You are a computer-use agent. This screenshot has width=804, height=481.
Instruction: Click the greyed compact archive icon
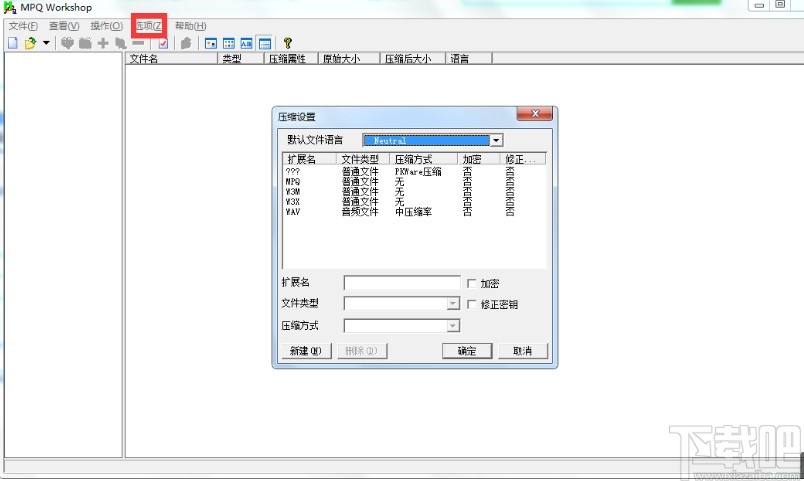pos(186,43)
